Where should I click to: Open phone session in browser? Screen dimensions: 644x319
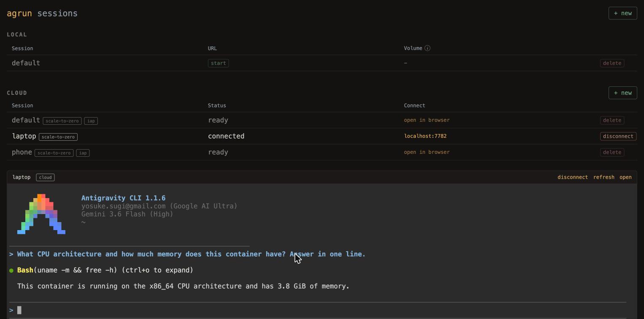coord(427,152)
